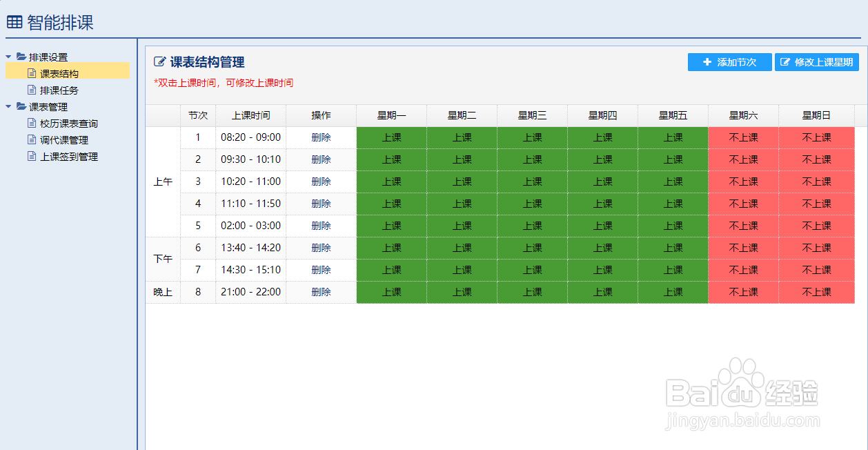Click the red hint about modifying 上课时间
The image size is (868, 450).
[224, 83]
